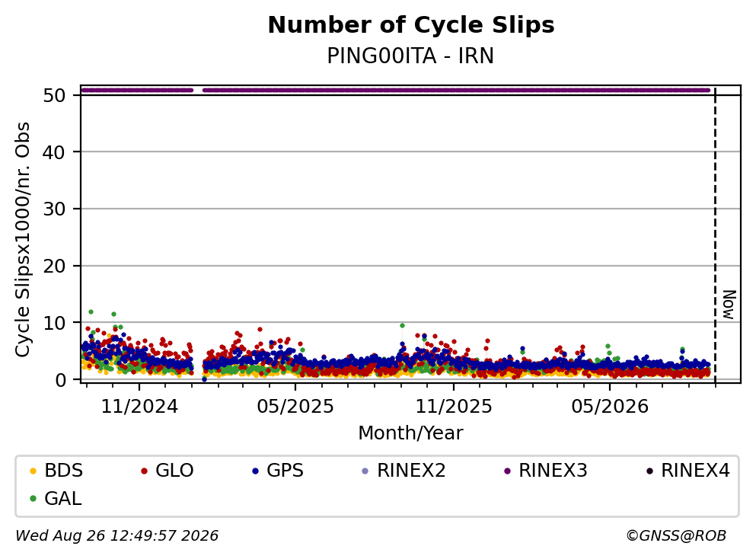Click the GAL green legend marker

point(33,499)
